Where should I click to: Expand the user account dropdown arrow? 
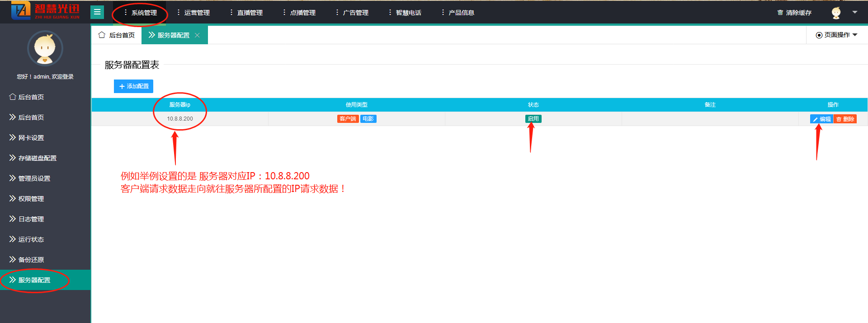[x=855, y=12]
